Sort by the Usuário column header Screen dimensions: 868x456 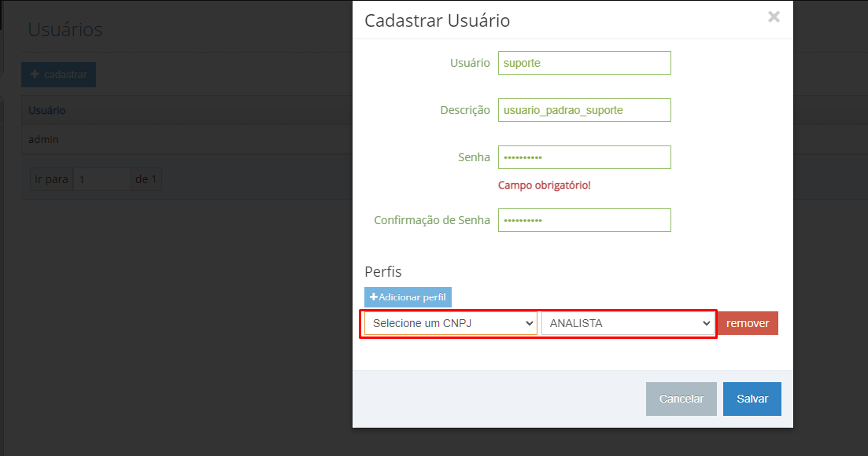tap(47, 111)
